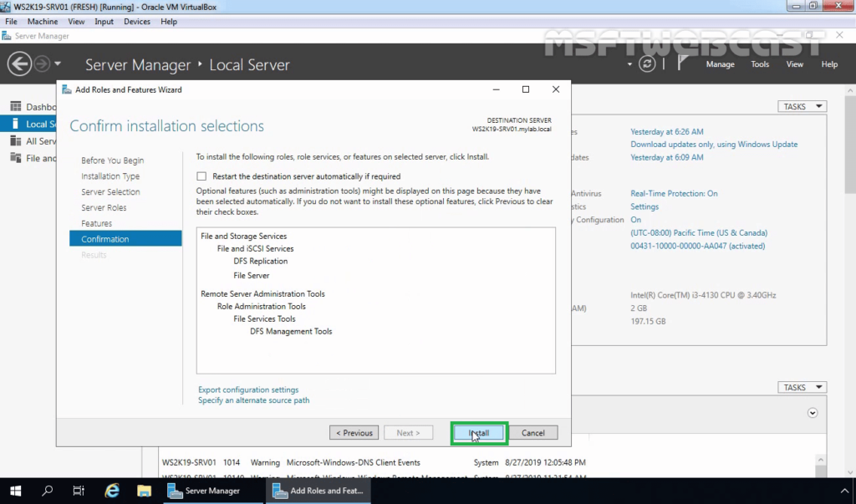This screenshot has height=504, width=856.
Task: Click the Server Manager vertical scrollbar
Action: (850, 144)
